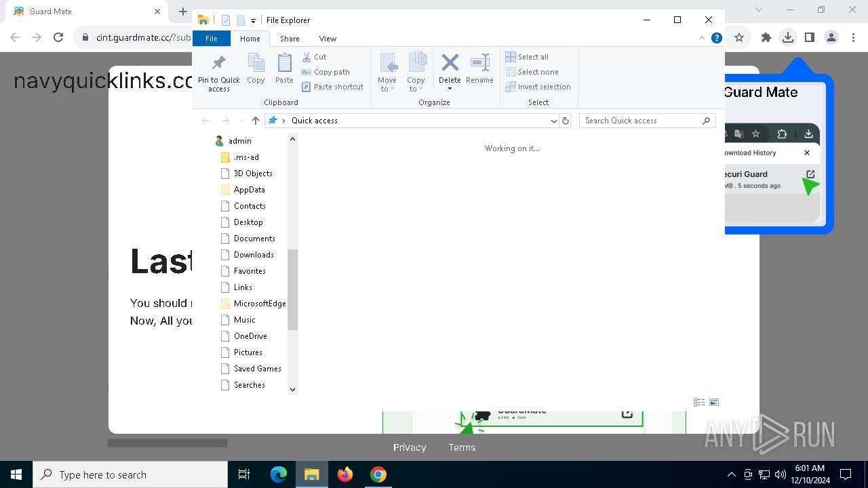The height and width of the screenshot is (488, 868).
Task: Bookmark this page star icon
Action: pos(739,38)
